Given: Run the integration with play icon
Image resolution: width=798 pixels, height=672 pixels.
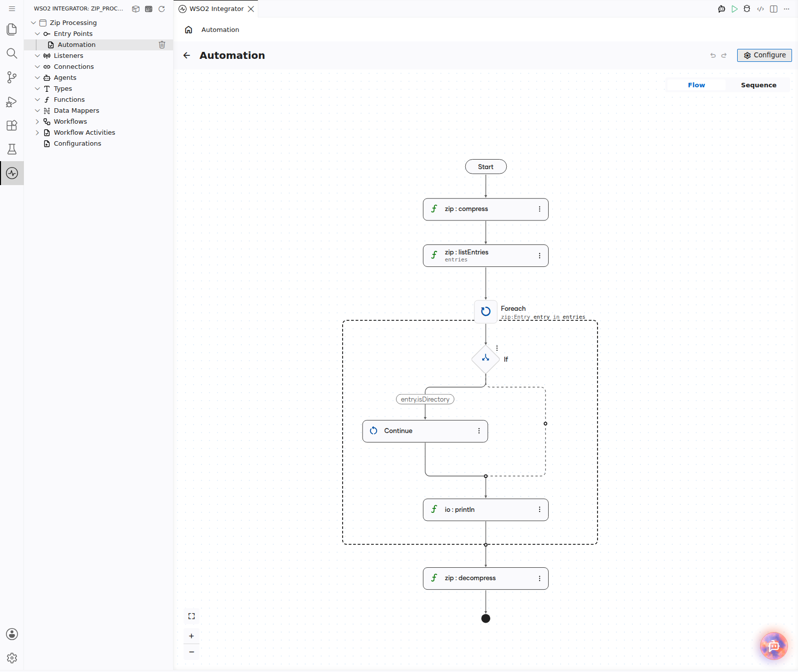Looking at the screenshot, I should [735, 9].
